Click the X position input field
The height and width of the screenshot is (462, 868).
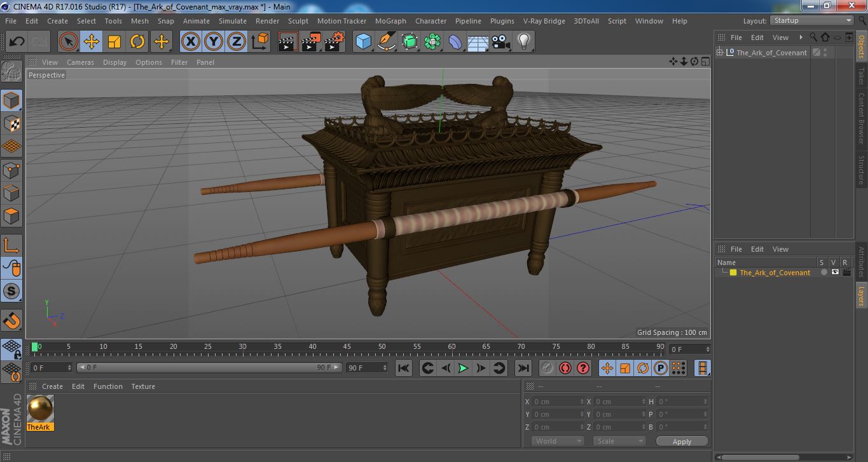tap(558, 402)
